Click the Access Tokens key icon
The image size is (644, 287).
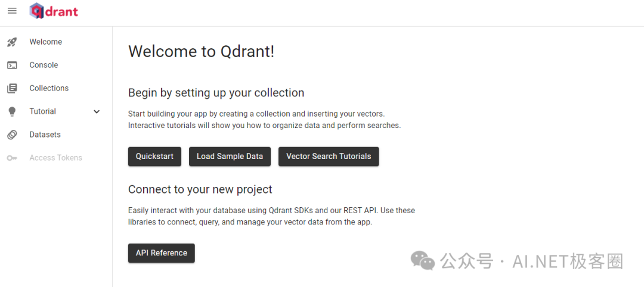13,158
